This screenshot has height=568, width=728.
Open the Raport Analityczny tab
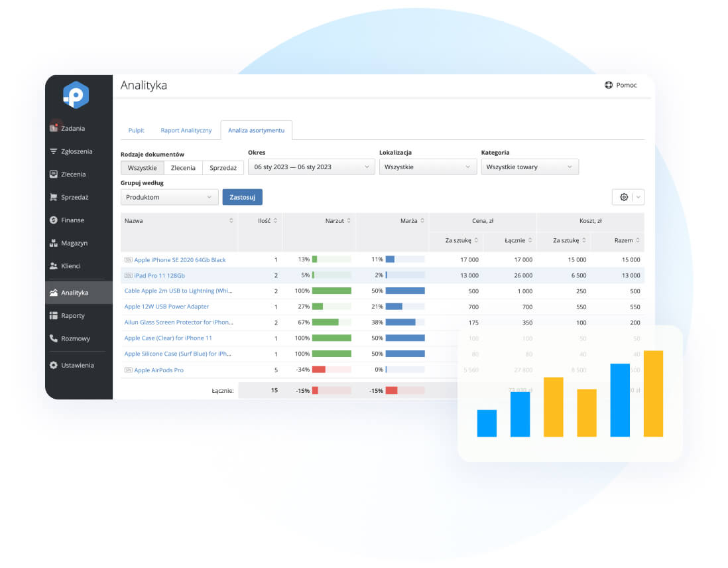(186, 130)
